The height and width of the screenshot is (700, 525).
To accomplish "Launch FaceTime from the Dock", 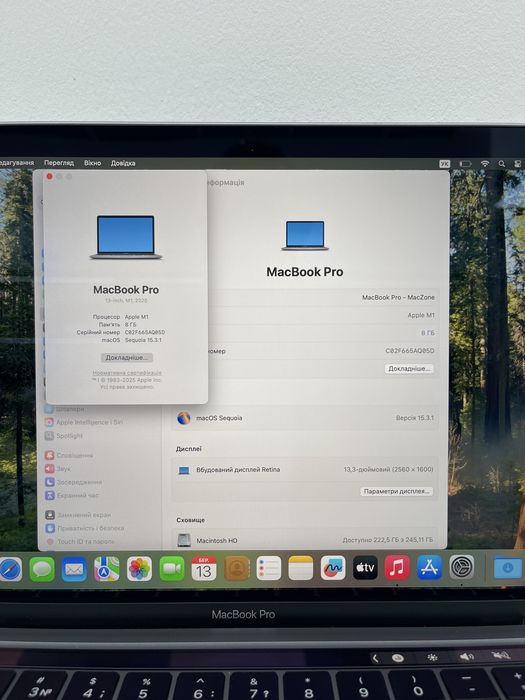I will tap(172, 569).
